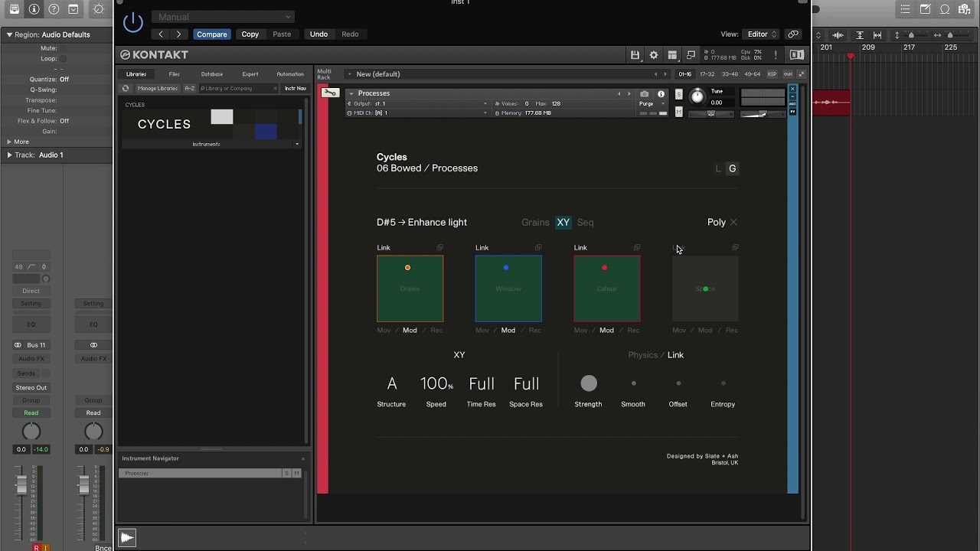Toggle Kontakt minimized view icon
The image size is (980, 551).
(x=691, y=55)
